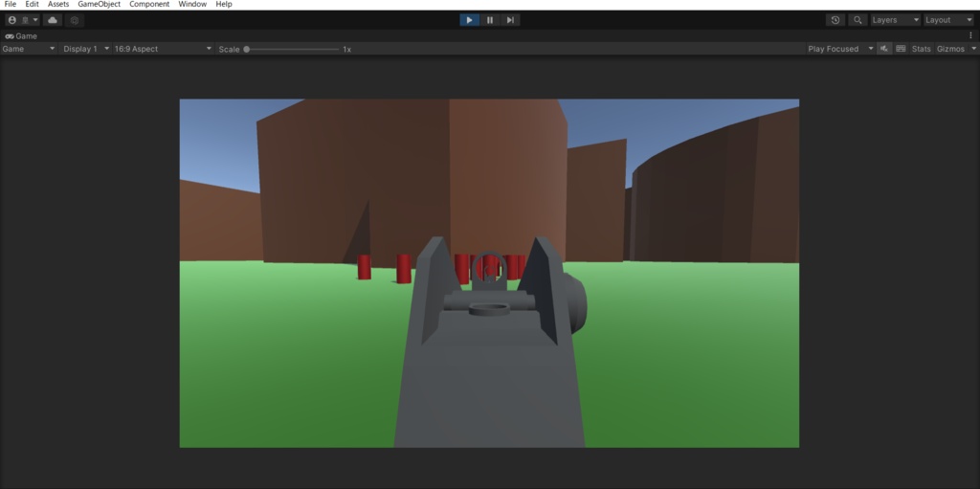Open the Play Focused dropdown

click(840, 49)
